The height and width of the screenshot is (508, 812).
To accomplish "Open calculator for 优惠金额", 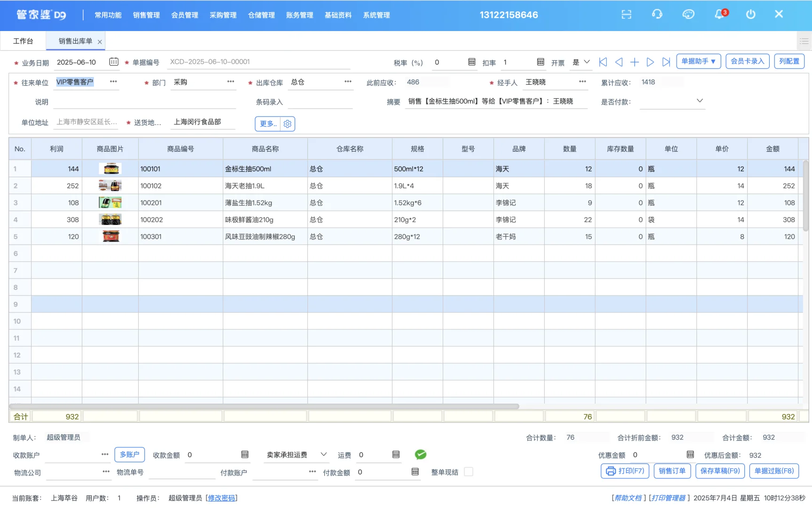I will (x=690, y=454).
